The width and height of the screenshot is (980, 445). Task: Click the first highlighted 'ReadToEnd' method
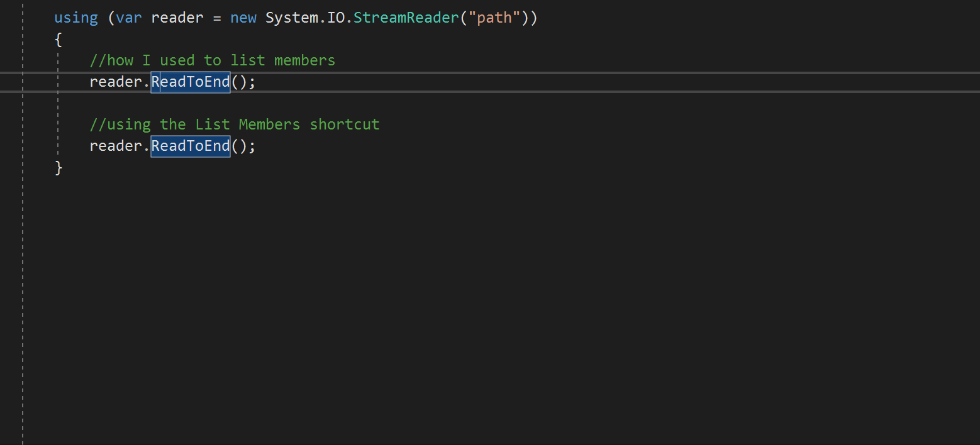pyautogui.click(x=191, y=82)
